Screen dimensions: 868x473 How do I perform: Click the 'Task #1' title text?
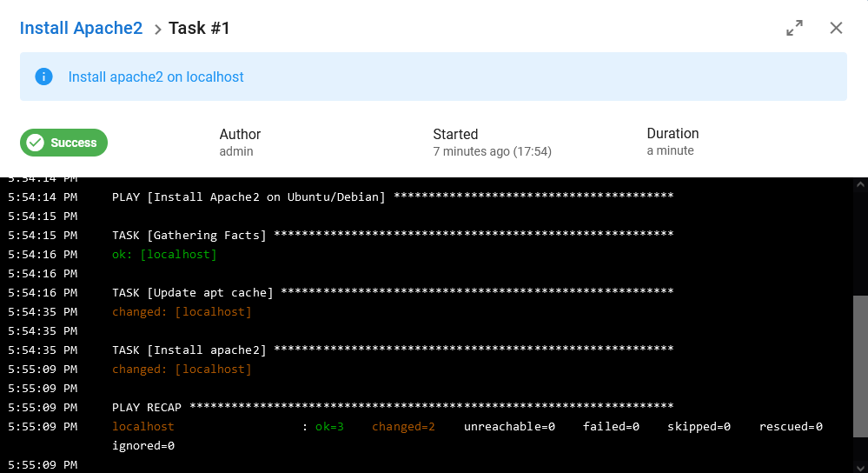tap(199, 28)
